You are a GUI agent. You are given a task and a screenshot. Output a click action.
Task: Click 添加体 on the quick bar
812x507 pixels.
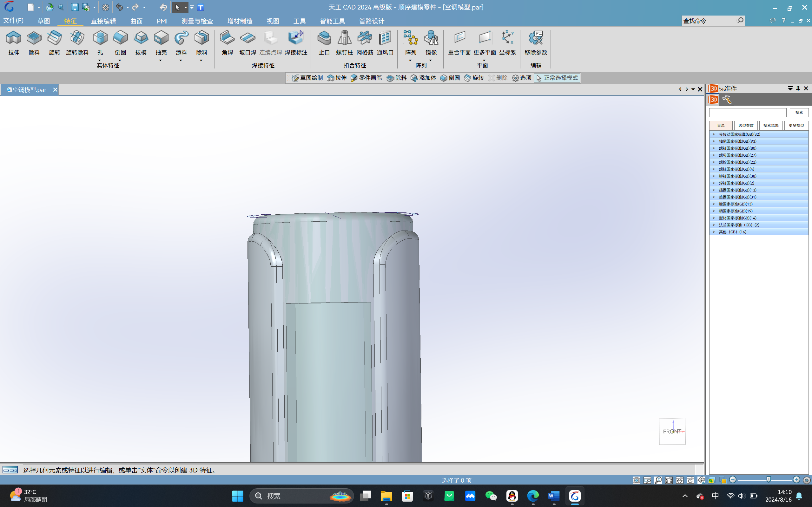[423, 78]
